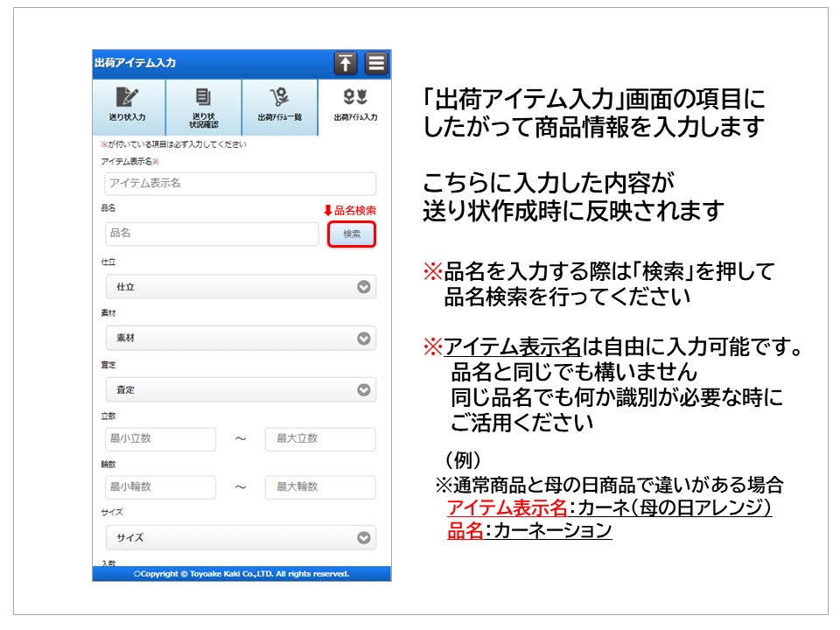Click the Toyoake Kaki copyright footer
840x630 pixels.
tap(241, 574)
